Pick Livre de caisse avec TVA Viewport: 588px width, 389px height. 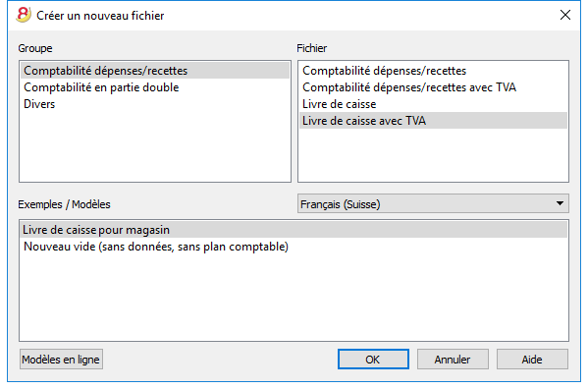click(x=433, y=121)
